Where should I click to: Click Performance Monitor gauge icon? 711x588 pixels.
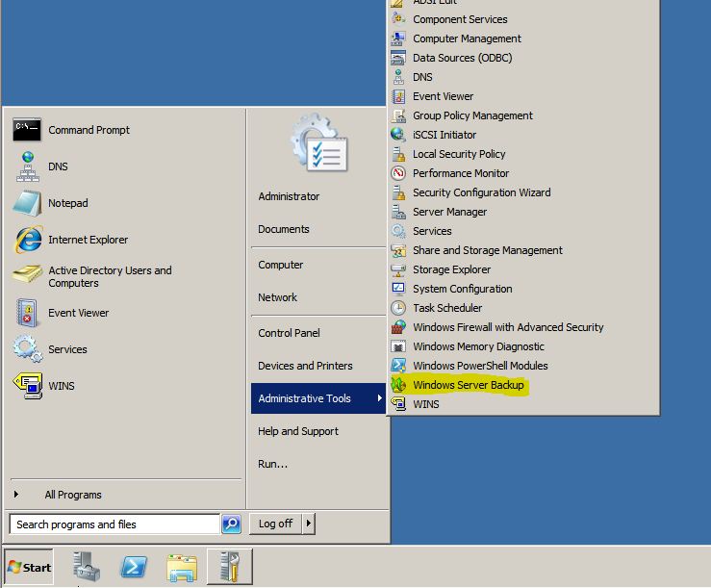pos(398,173)
